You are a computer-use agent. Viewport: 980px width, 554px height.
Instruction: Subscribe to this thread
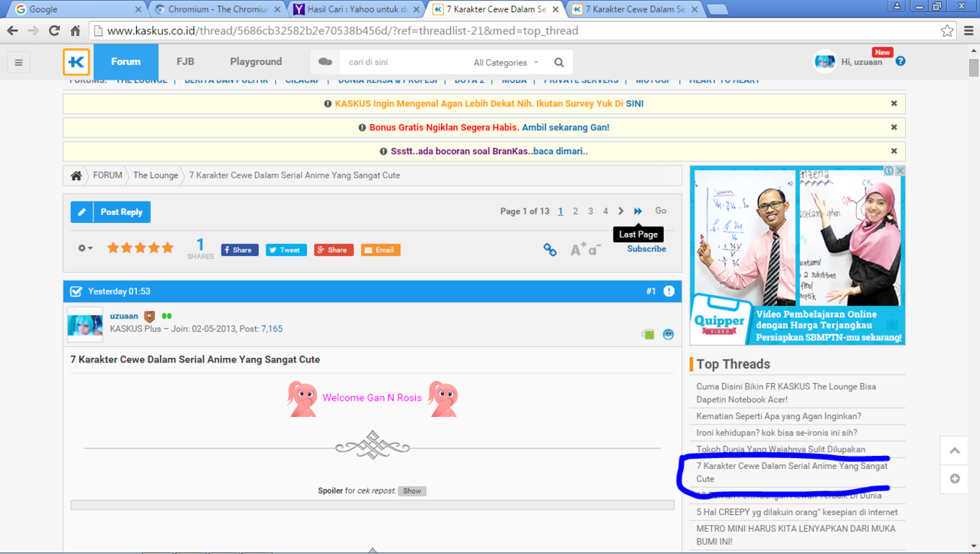coord(646,249)
